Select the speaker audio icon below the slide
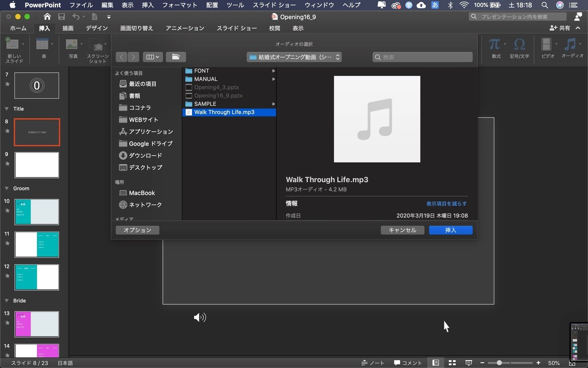588x368 pixels. click(200, 317)
